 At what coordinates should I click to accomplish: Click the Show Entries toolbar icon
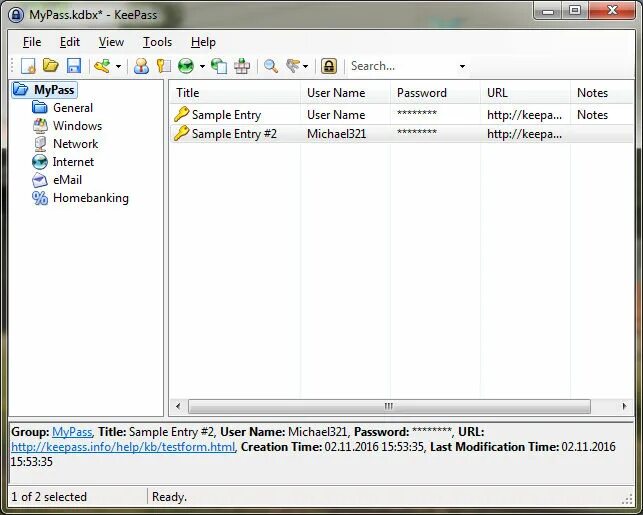point(293,66)
